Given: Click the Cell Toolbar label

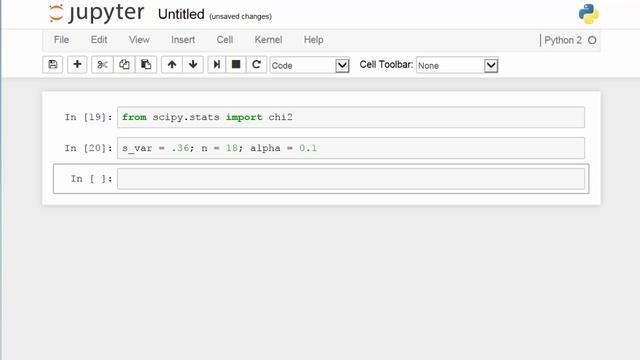Looking at the screenshot, I should (386, 64).
